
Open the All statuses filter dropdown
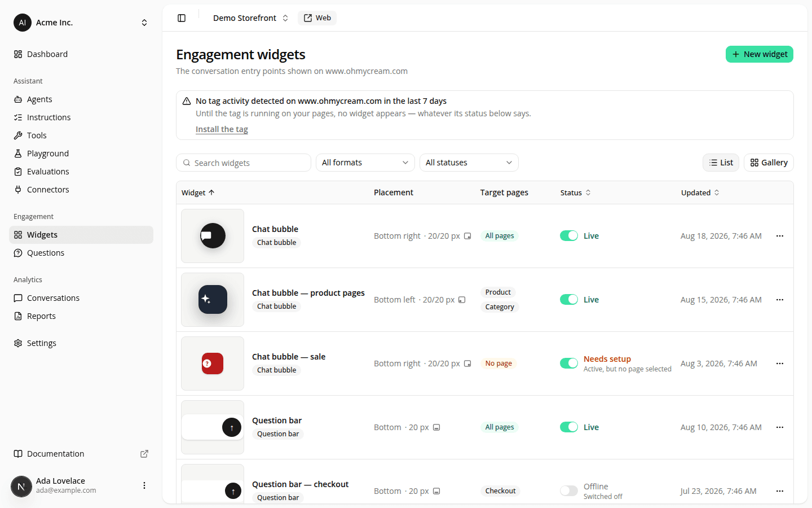[469, 163]
